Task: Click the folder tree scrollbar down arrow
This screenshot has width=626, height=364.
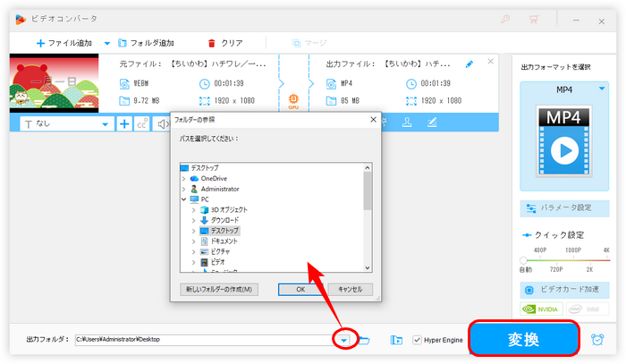Action: [x=368, y=267]
